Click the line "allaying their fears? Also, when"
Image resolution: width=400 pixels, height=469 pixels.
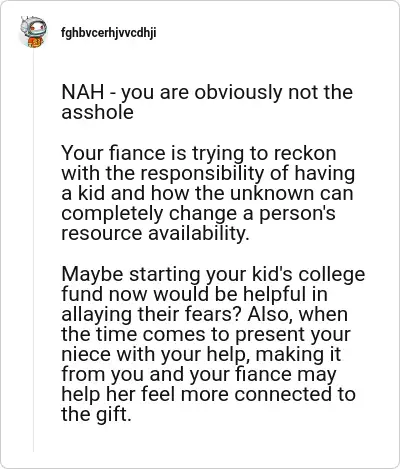click(204, 314)
